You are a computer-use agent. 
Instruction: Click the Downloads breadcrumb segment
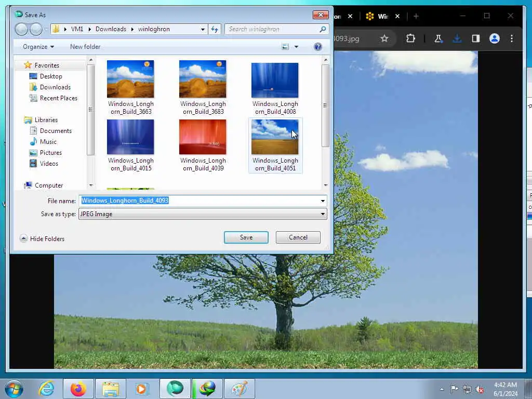coord(111,29)
